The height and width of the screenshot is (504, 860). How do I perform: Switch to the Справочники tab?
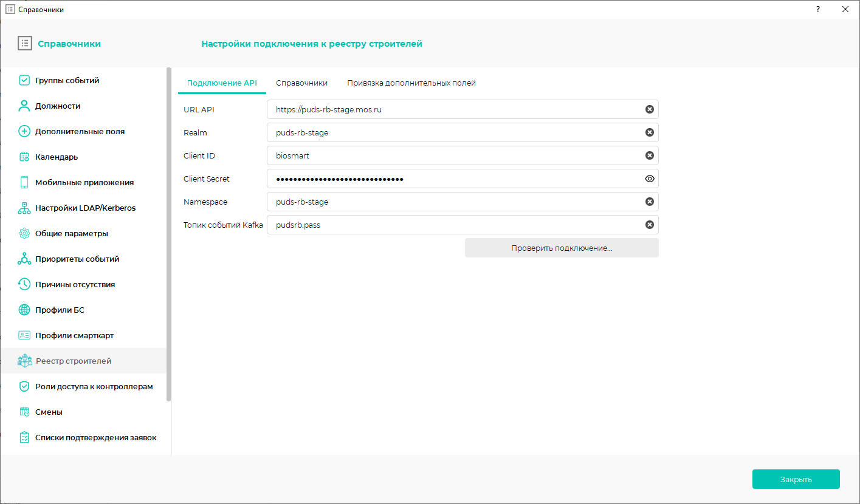click(x=301, y=83)
